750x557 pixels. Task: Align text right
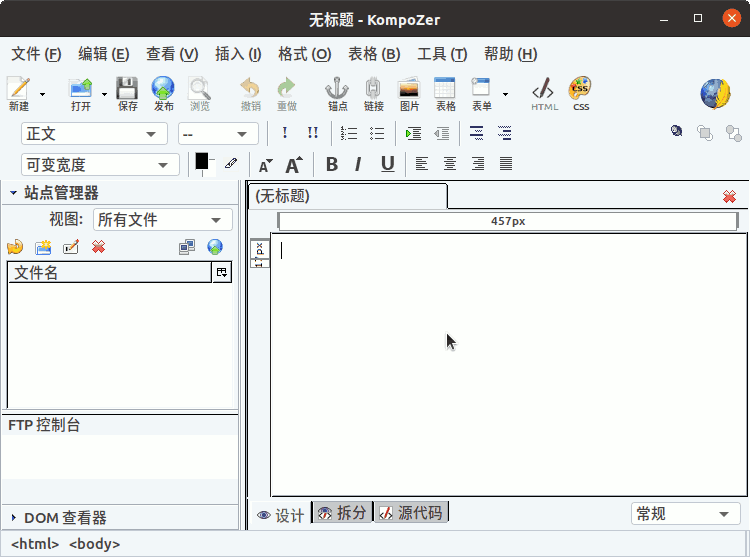(x=478, y=164)
